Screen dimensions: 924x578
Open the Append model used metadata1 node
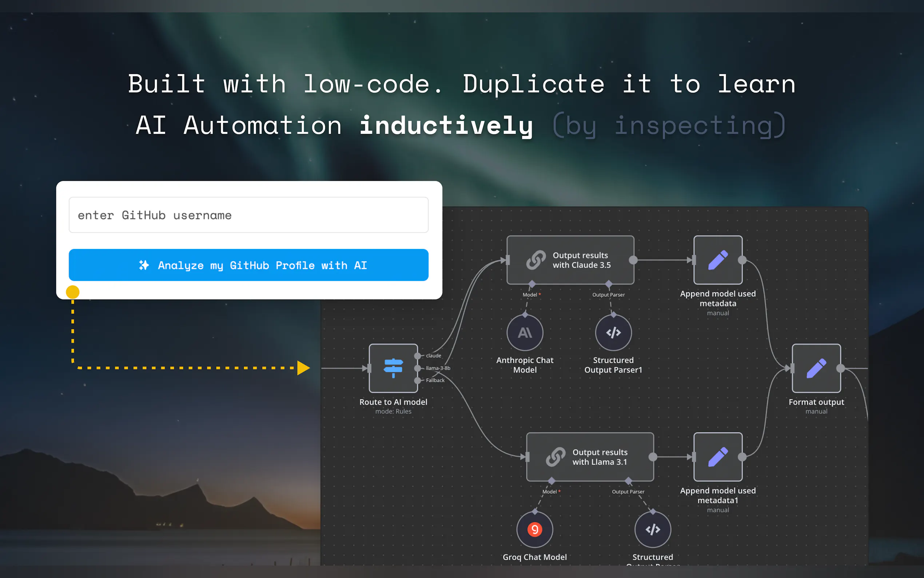pyautogui.click(x=717, y=457)
